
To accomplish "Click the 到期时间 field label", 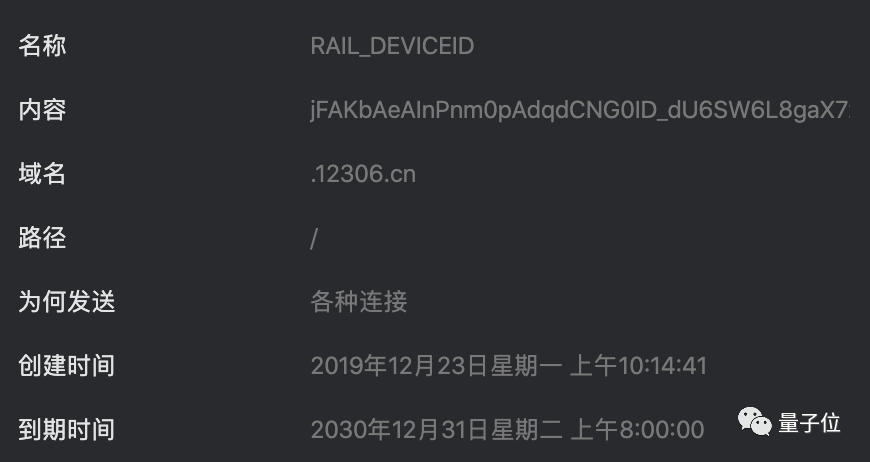I will coord(67,430).
